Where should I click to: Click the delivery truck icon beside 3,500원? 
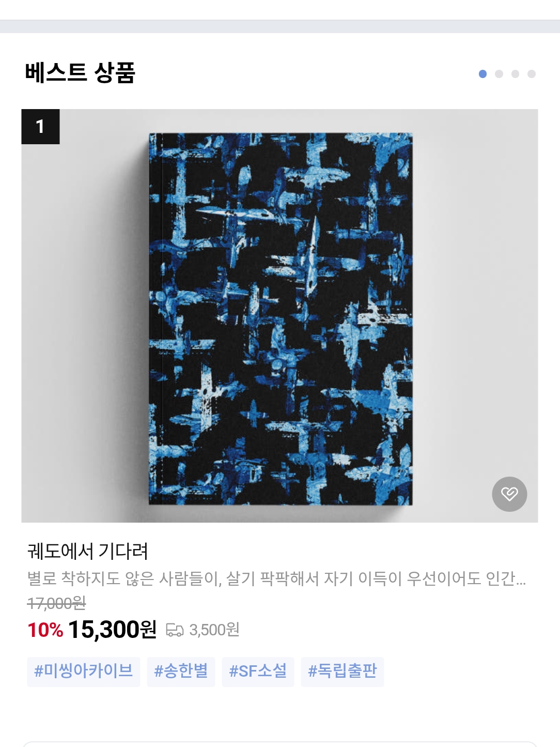175,630
